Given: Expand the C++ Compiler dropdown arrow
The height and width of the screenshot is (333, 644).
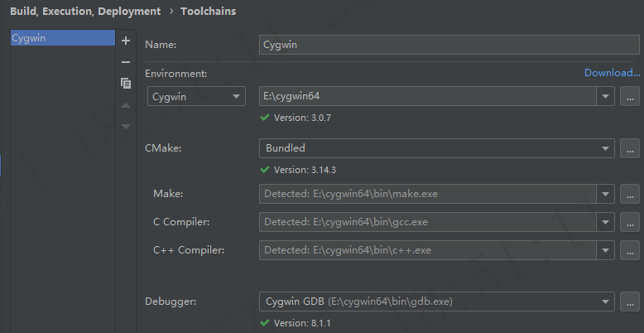Looking at the screenshot, I should click(605, 250).
